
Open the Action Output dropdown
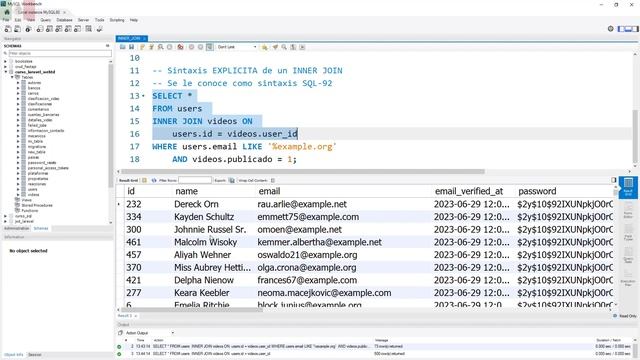[x=150, y=333]
